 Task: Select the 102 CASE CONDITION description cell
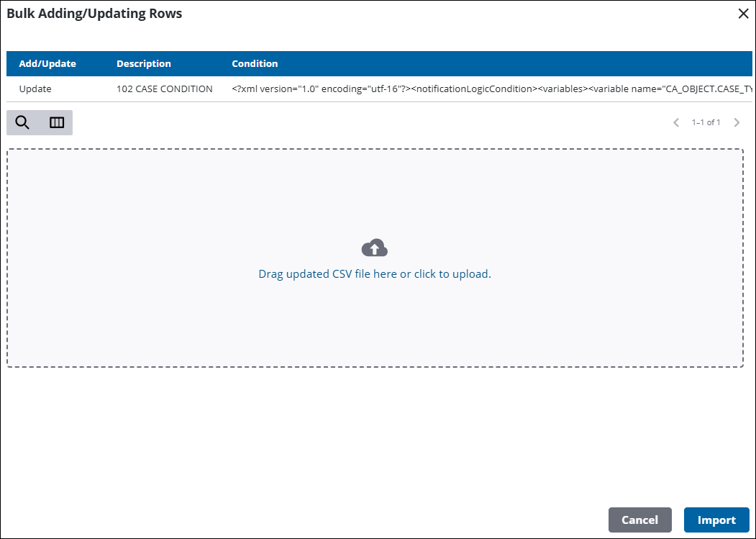(x=165, y=89)
